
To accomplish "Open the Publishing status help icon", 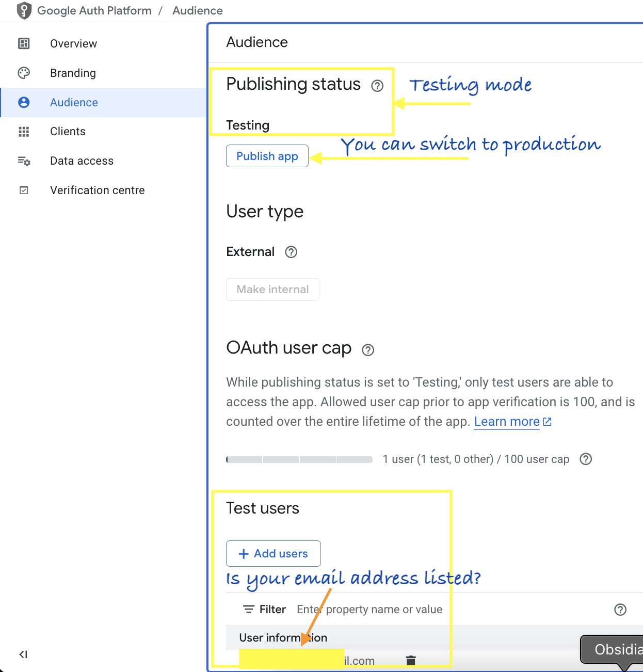I will click(377, 86).
